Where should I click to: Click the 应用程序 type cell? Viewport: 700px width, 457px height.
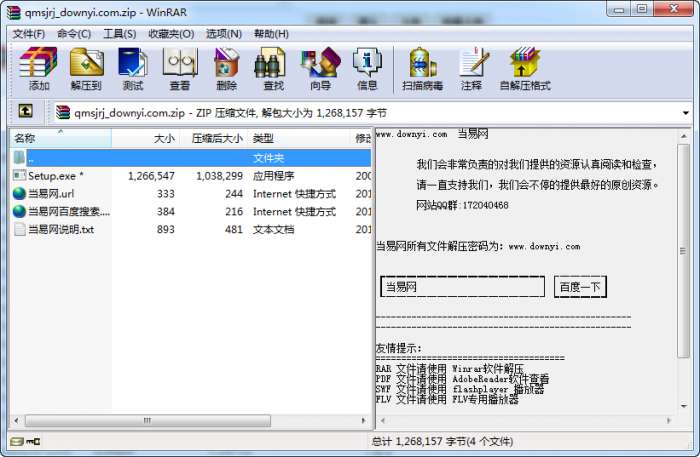[273, 176]
